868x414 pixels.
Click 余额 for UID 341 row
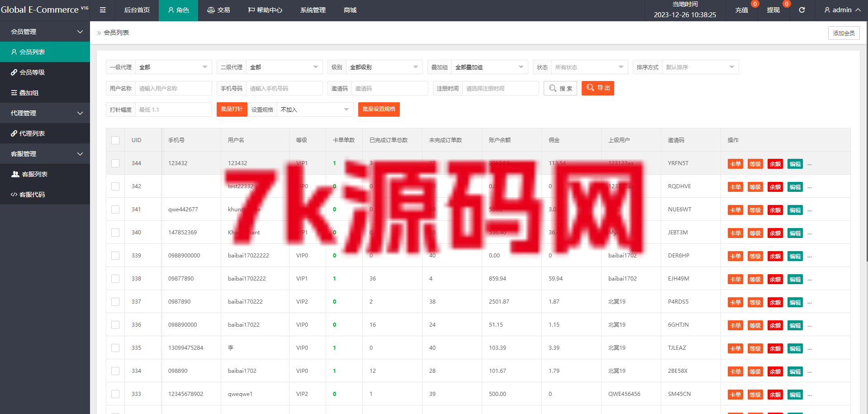[775, 210]
